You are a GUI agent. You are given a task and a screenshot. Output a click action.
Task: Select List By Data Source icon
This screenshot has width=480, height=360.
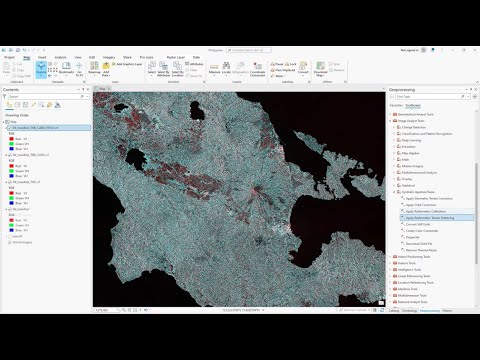pyautogui.click(x=17, y=105)
